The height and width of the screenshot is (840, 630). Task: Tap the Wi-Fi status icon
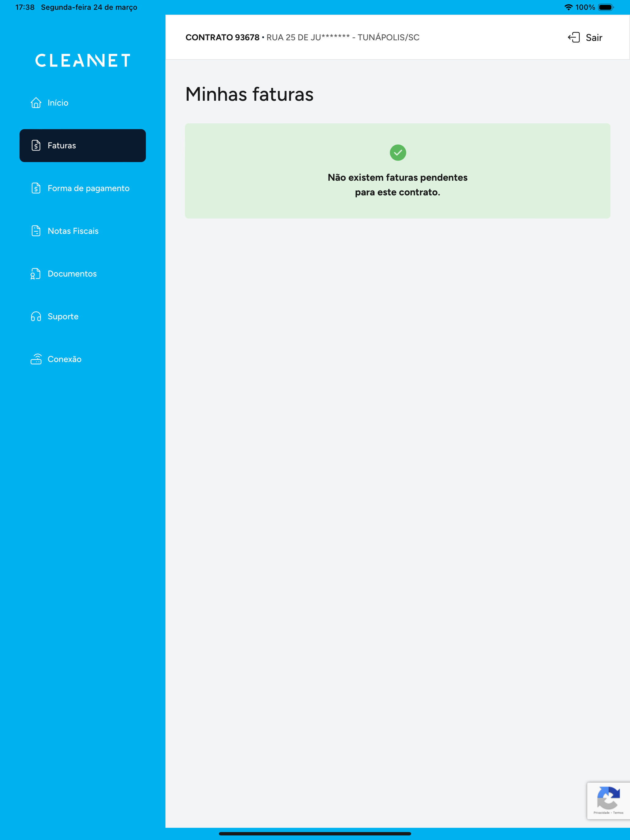tap(568, 7)
